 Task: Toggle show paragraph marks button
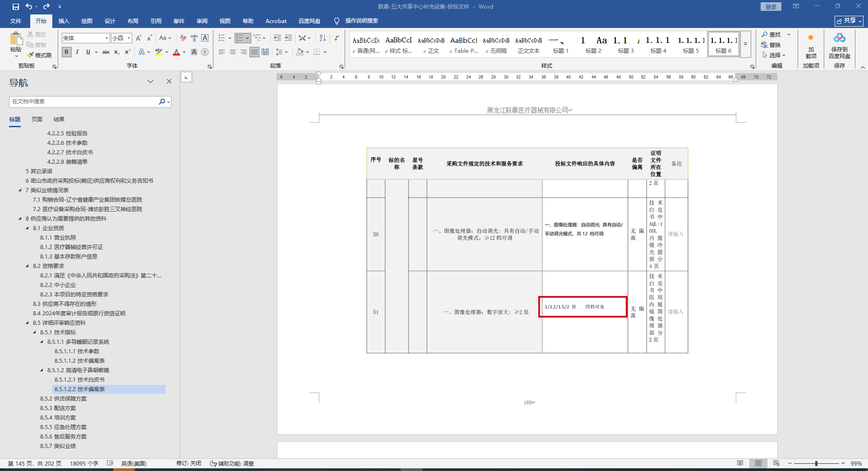pos(337,38)
